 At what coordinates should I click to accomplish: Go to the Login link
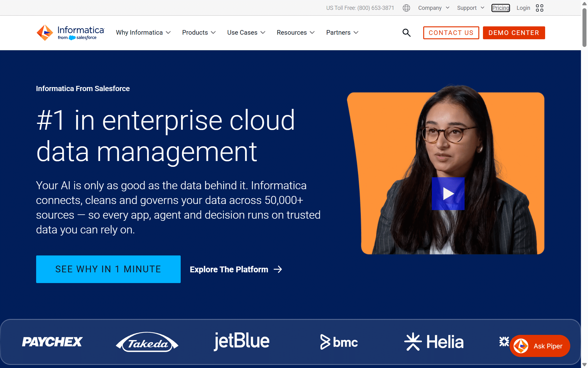(523, 8)
